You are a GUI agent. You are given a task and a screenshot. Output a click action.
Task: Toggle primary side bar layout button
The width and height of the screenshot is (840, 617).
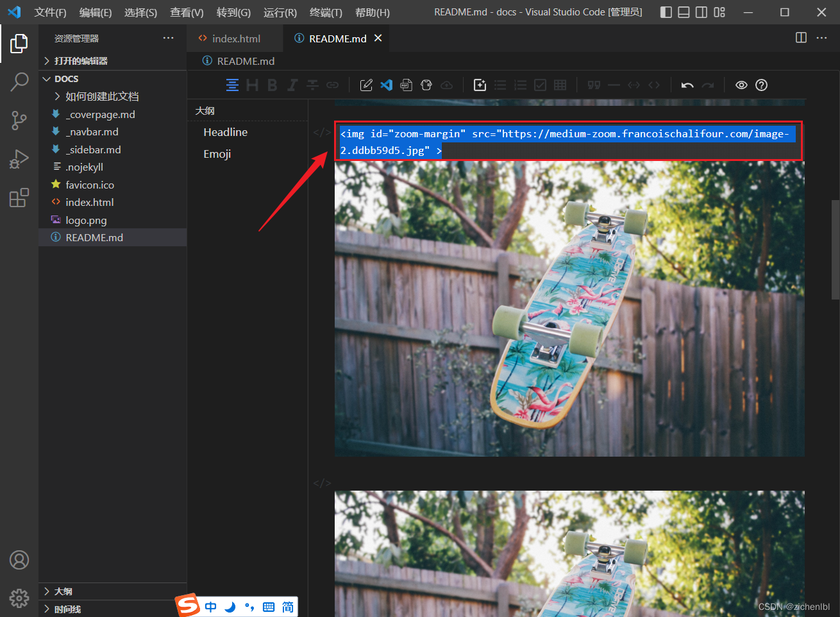(x=666, y=12)
